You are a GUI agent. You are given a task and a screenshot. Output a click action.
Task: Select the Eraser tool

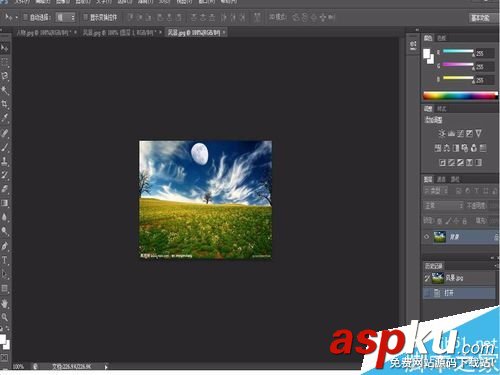pyautogui.click(x=4, y=189)
